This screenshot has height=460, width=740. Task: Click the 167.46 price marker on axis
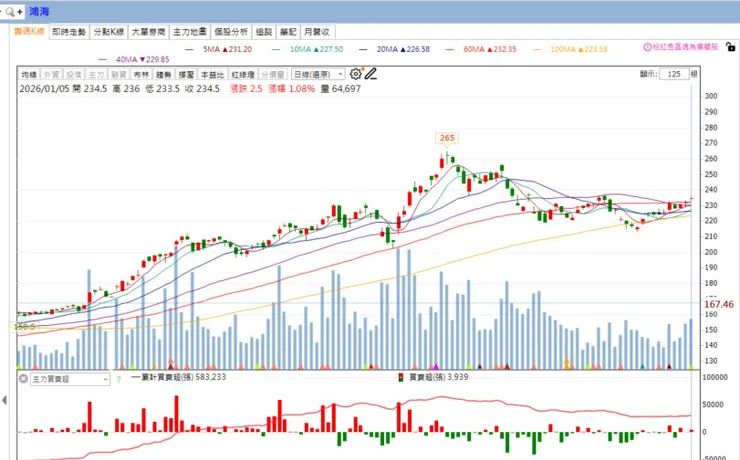click(x=719, y=304)
